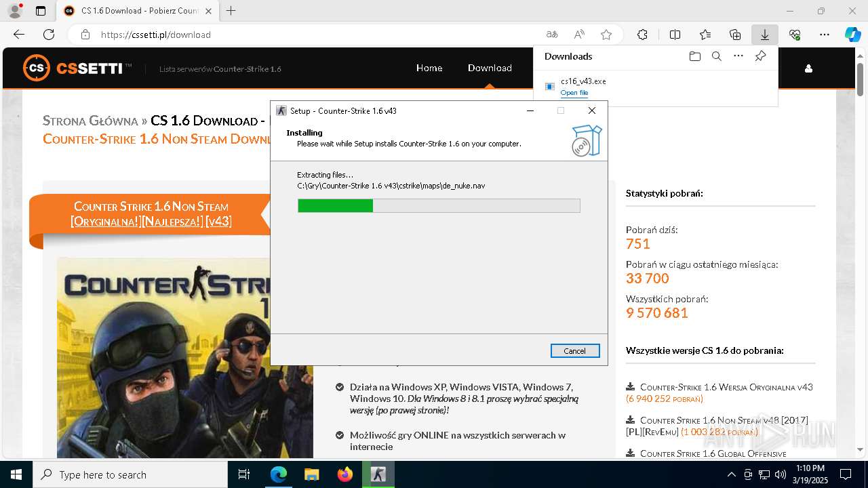
Task: Pin the Downloads panel
Action: coord(760,56)
